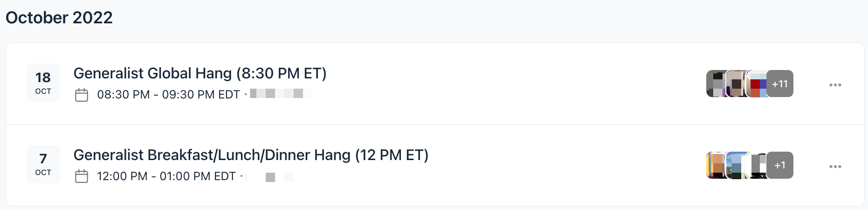Open Generalist Global Hang (8:30 PM ET) event

(200, 73)
